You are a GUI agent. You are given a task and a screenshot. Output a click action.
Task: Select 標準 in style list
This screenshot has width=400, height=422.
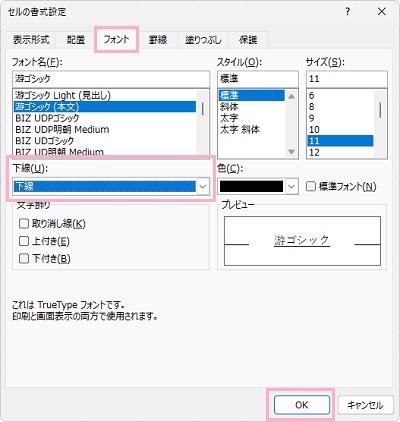coord(252,95)
